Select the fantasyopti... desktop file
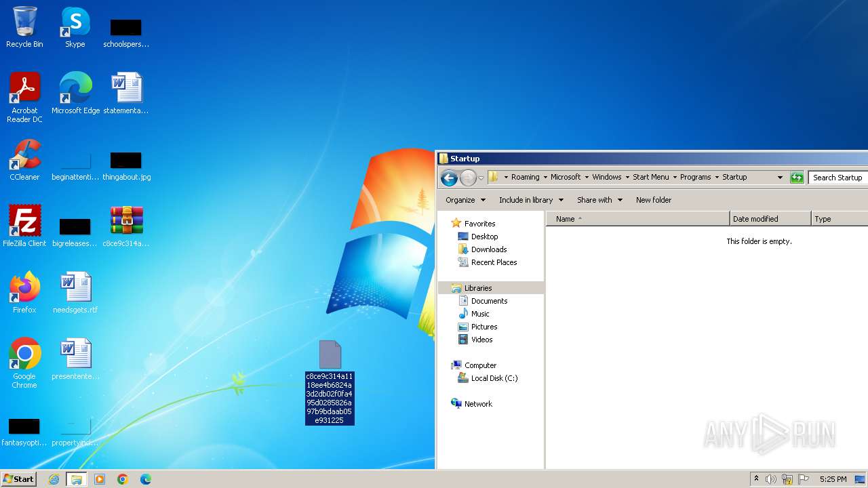Image resolution: width=868 pixels, height=488 pixels. click(24, 431)
